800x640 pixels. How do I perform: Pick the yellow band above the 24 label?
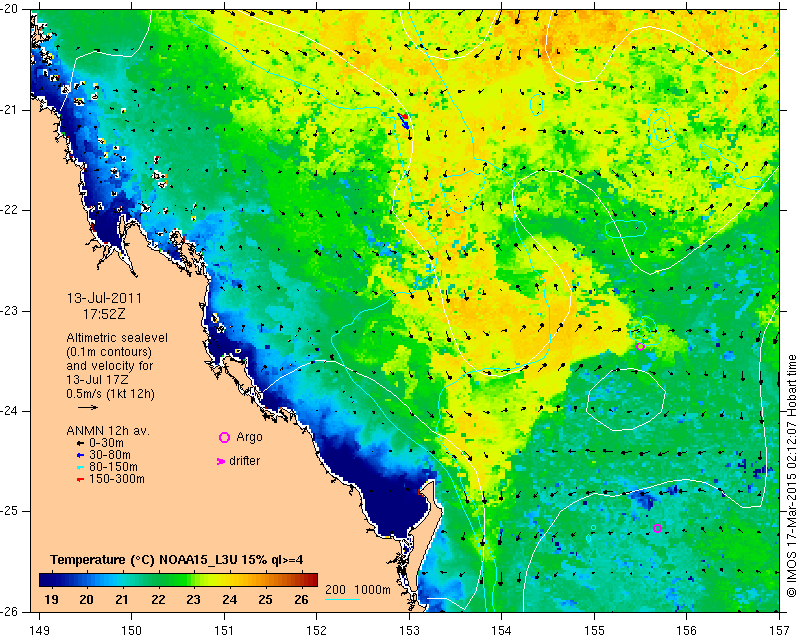[x=229, y=580]
